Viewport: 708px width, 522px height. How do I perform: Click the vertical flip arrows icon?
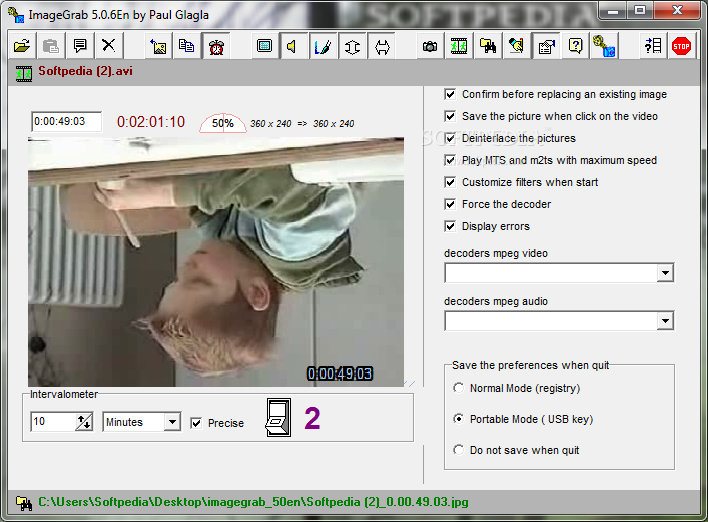point(352,46)
